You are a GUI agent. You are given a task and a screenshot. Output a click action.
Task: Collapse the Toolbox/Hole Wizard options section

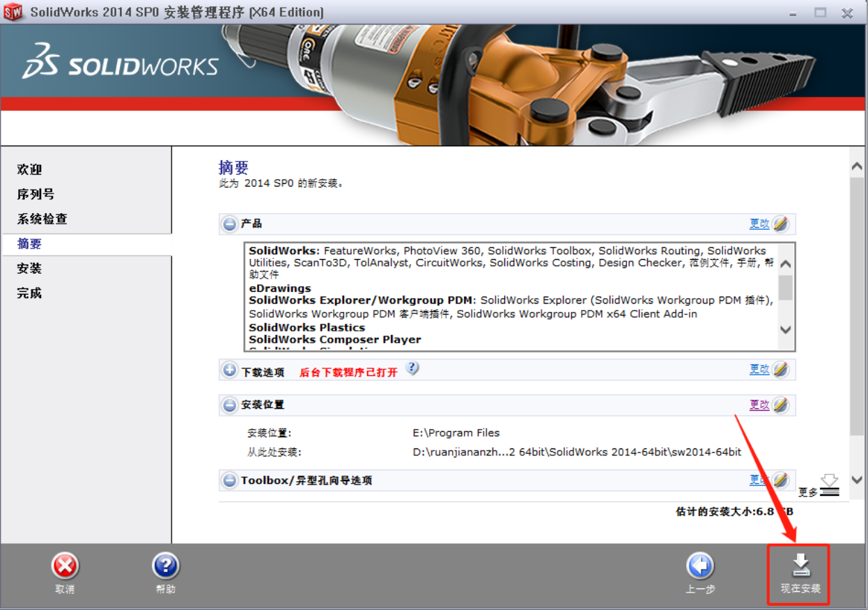229,480
